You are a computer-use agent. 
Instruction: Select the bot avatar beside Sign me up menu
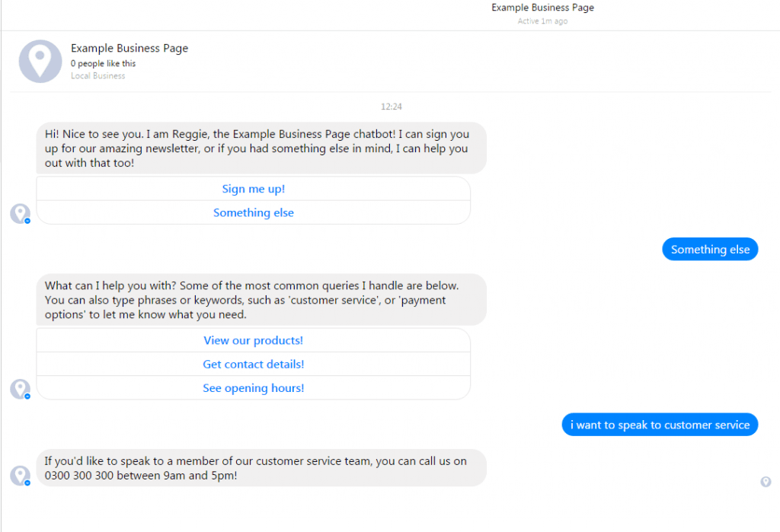(21, 214)
